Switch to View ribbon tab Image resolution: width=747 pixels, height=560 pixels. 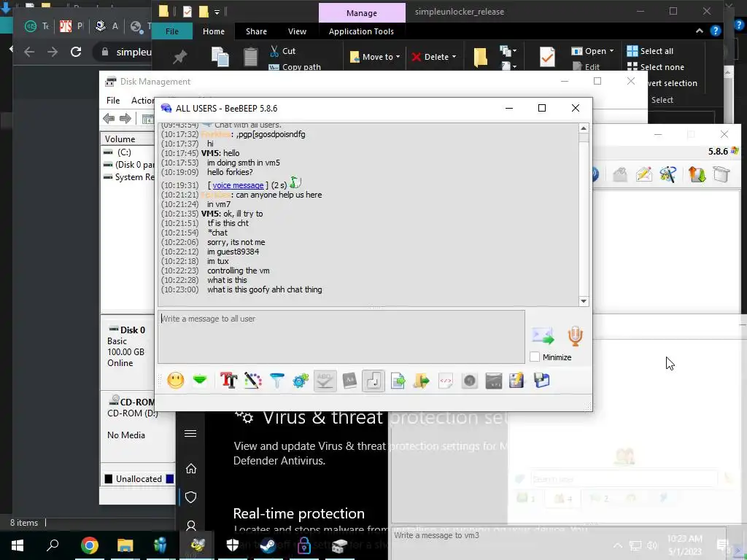point(298,31)
